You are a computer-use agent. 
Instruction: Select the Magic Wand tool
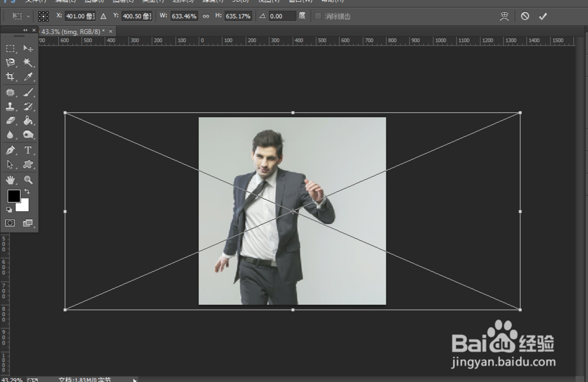pyautogui.click(x=28, y=62)
